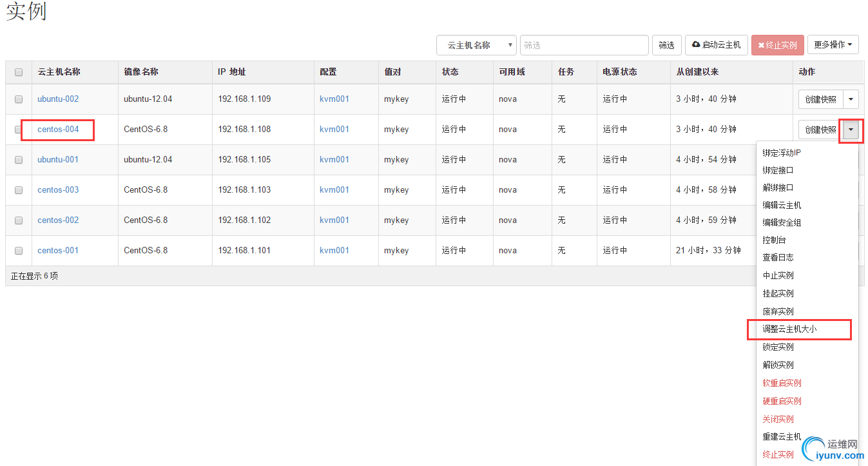Click the 云主机名称 table column header
The image size is (868, 466).
tap(59, 72)
